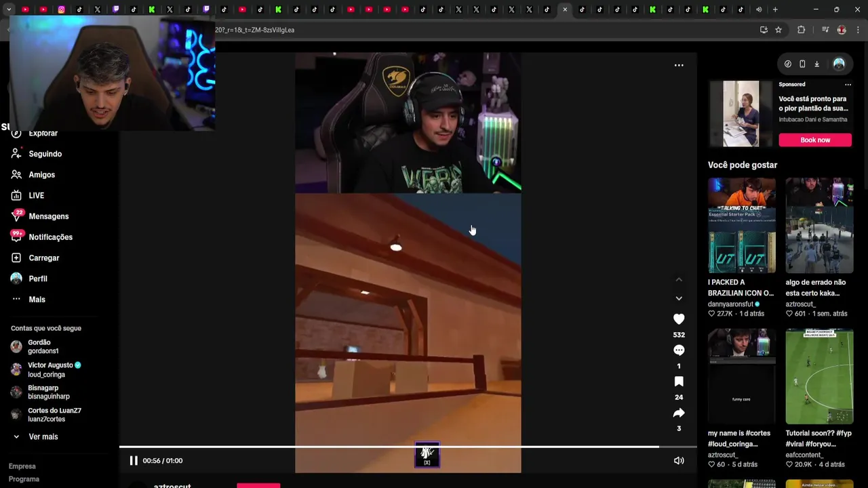This screenshot has height=488, width=868.
Task: Open the TikTok profile avatar menu
Action: click(839, 64)
